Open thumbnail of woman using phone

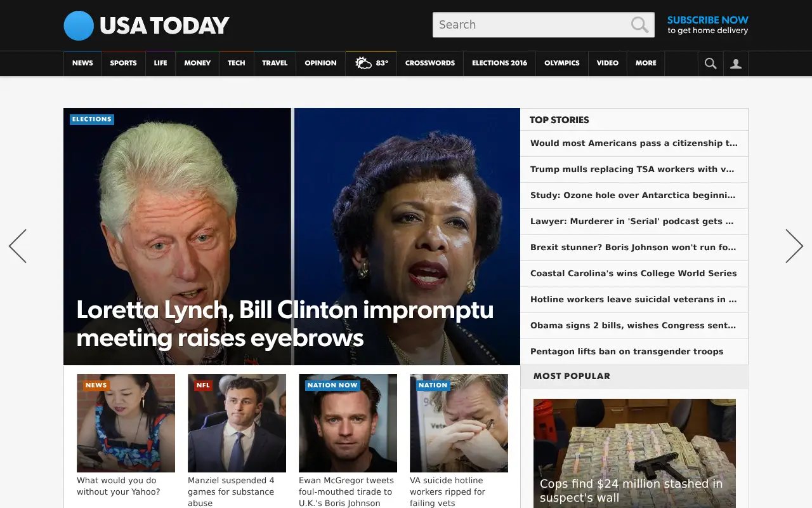[x=126, y=423]
